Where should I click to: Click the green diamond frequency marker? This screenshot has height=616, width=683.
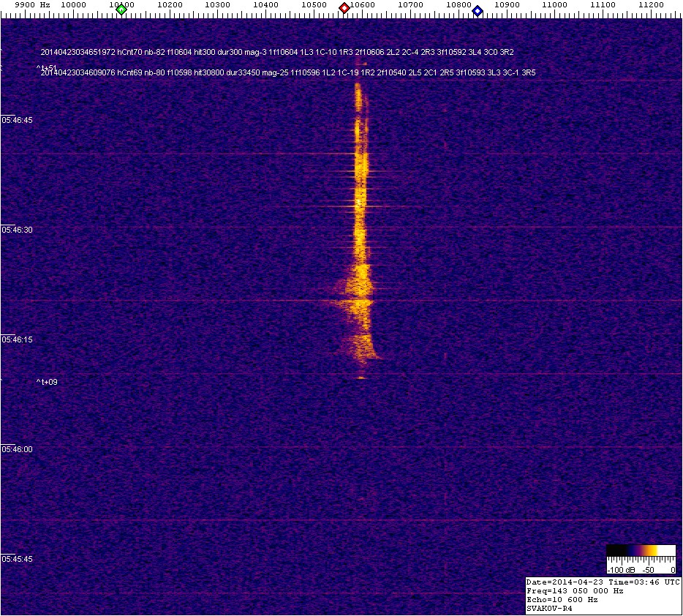(121, 9)
